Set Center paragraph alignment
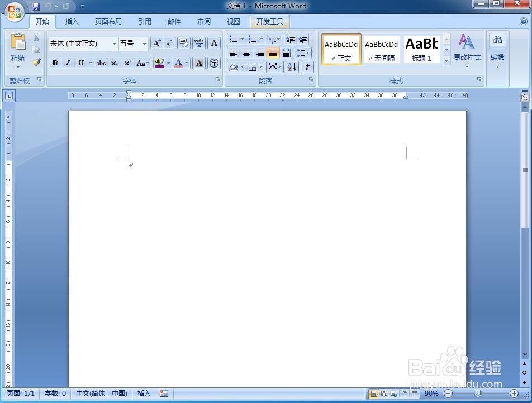Image resolution: width=532 pixels, height=403 pixels. [x=246, y=53]
